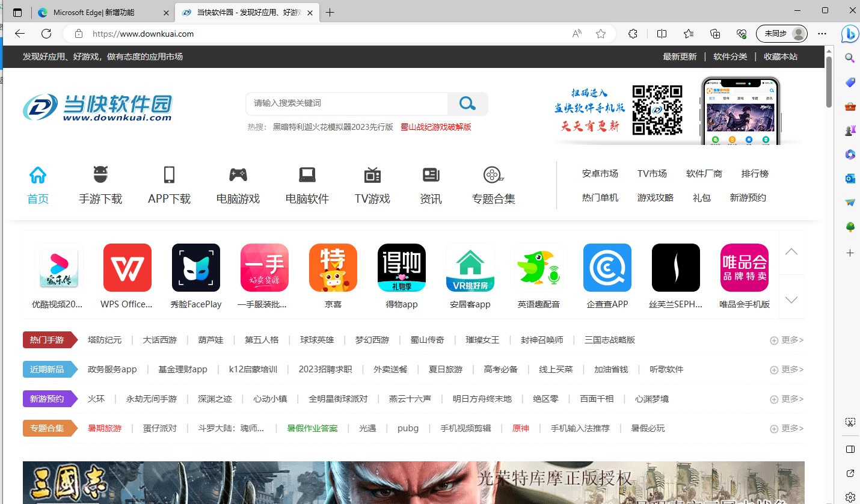Viewport: 860px width, 504px height.
Task: Open the WPS Office app icon
Action: click(x=127, y=268)
